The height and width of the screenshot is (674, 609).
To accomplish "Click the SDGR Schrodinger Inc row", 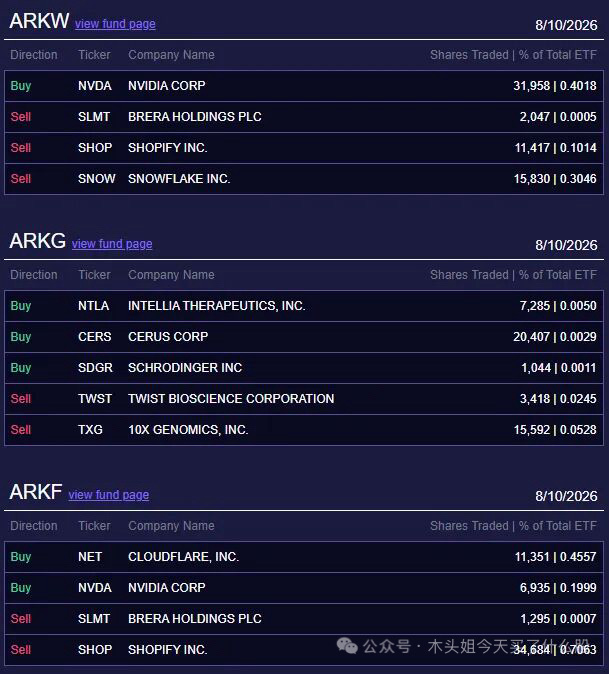I will click(x=304, y=368).
